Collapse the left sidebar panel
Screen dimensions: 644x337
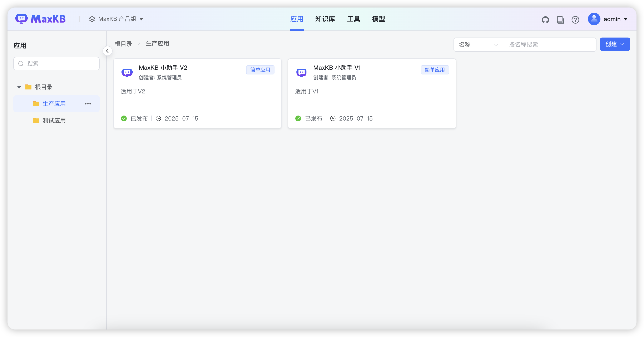click(x=107, y=51)
